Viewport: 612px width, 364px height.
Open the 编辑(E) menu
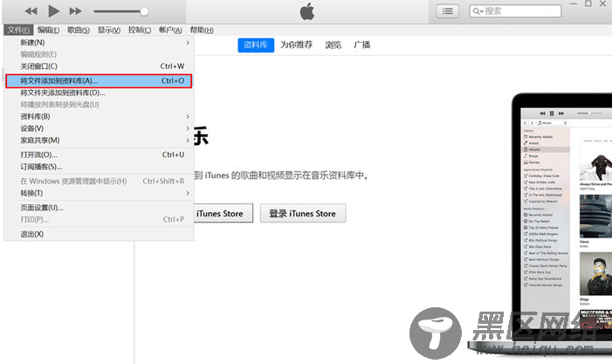[x=48, y=30]
